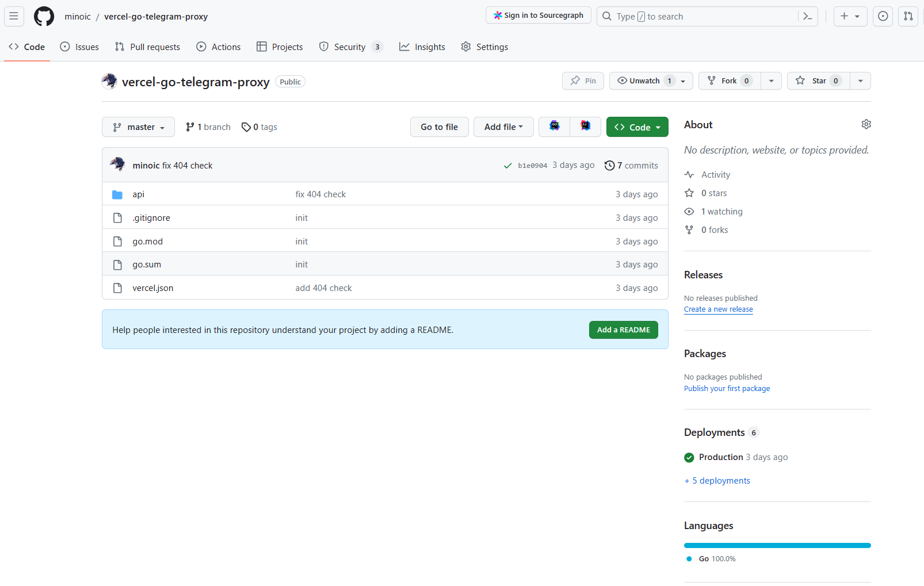Open in IntelliJ JetBrains icon button
Screen dimensions: 924x586
pos(585,127)
